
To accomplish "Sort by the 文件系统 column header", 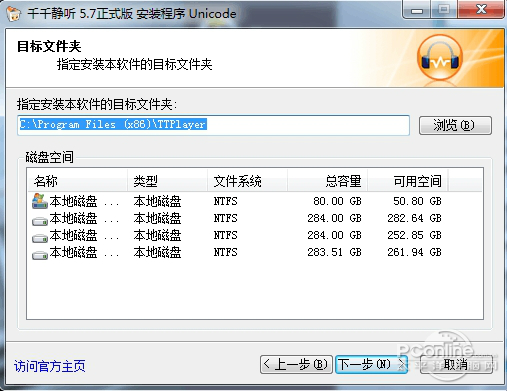I will click(x=248, y=181).
